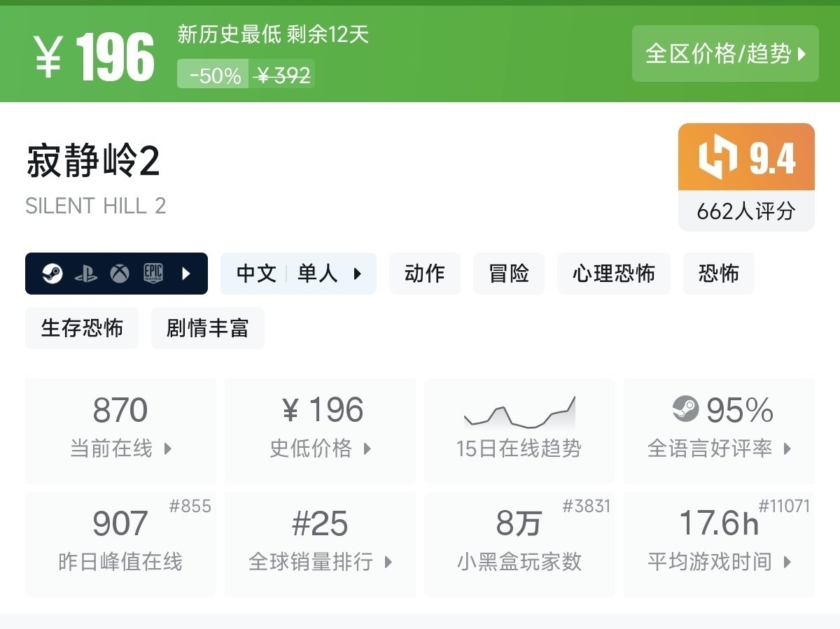The height and width of the screenshot is (629, 840).
Task: Select the 动作 genre tag
Action: [424, 274]
